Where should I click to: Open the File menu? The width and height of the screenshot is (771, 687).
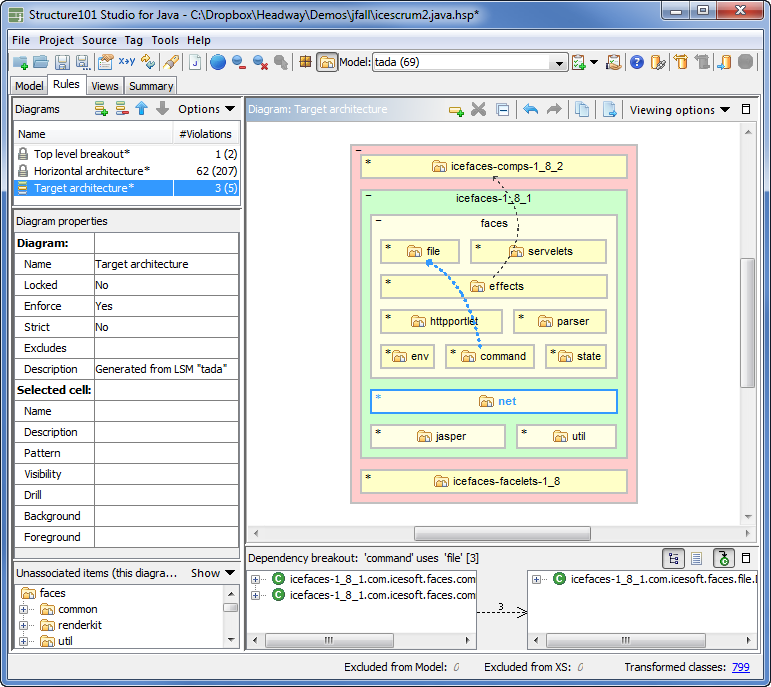[21, 40]
